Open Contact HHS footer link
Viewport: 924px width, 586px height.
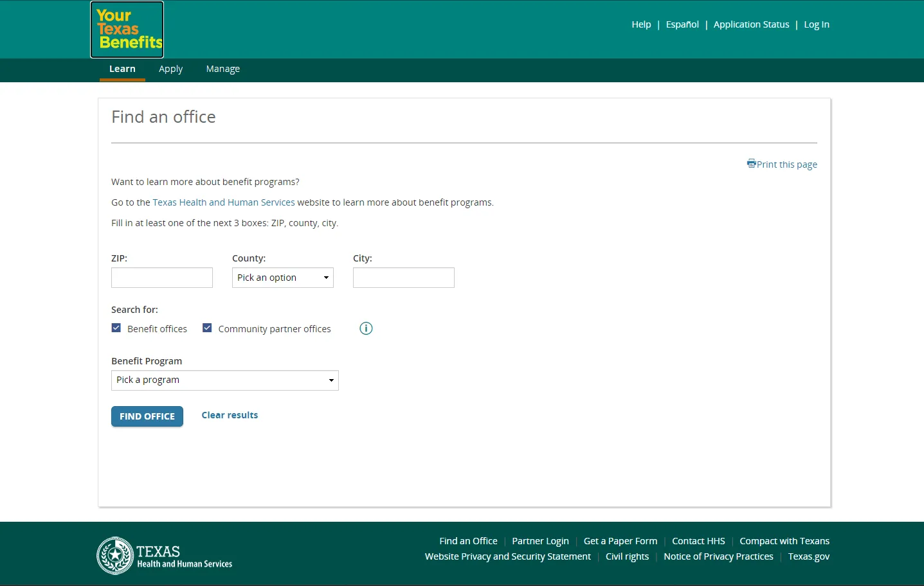[698, 541]
